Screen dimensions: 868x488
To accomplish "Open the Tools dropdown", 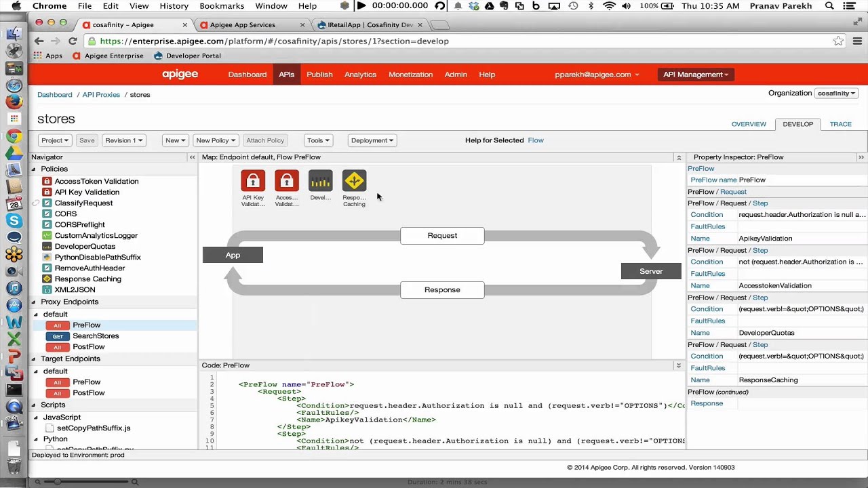I will (318, 140).
